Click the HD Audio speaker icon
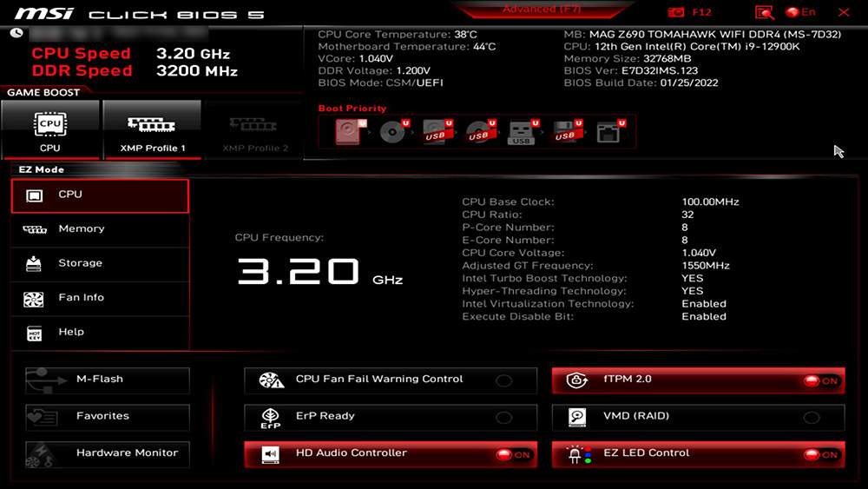Viewport: 868px width, 489px height. pos(271,455)
